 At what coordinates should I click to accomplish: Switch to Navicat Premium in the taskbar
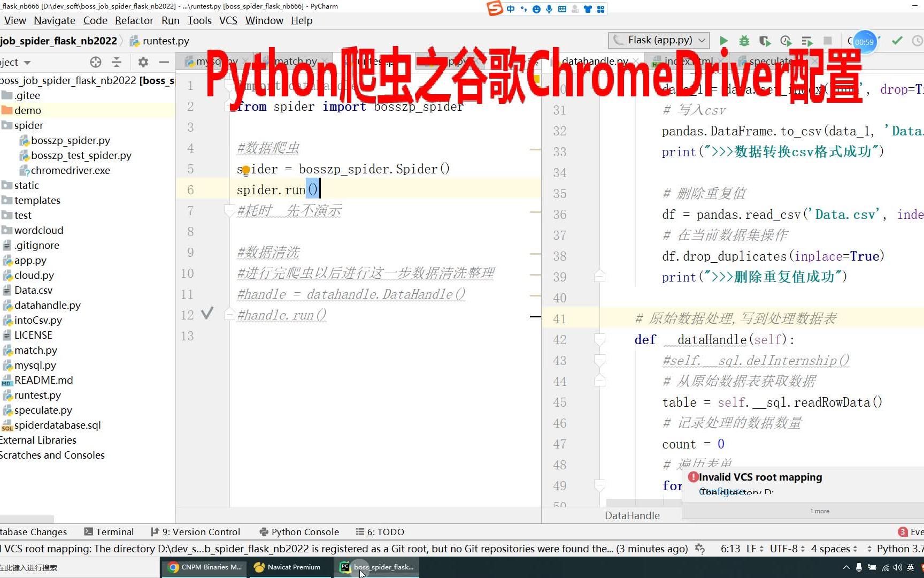coord(290,567)
